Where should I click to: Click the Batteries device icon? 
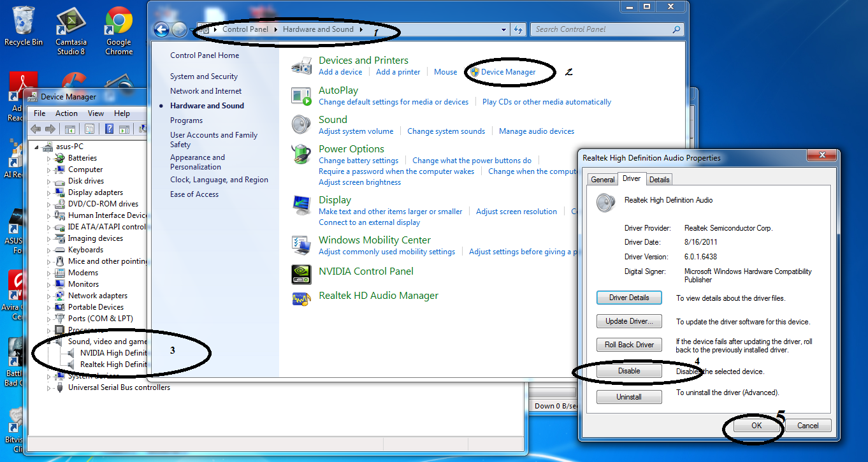click(x=60, y=158)
